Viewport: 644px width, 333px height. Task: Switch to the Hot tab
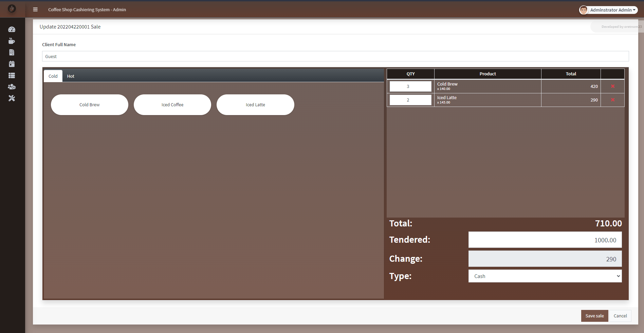coord(70,76)
